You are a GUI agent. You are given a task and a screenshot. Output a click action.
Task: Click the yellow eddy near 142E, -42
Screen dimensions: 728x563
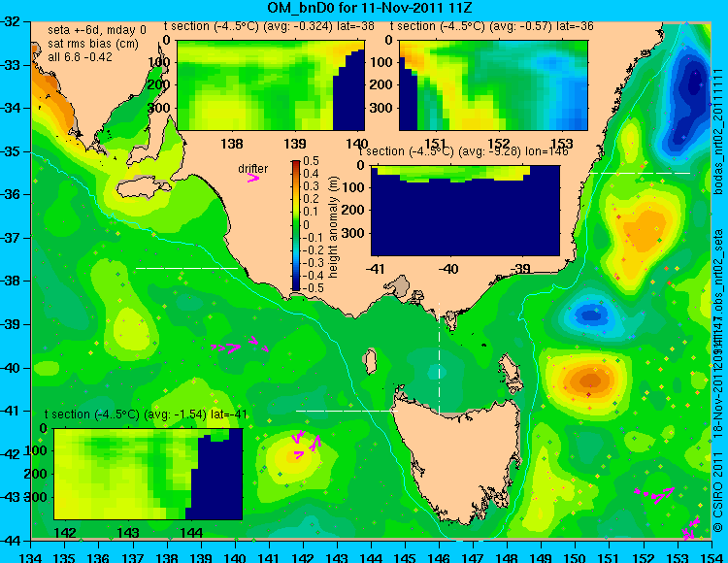tap(295, 457)
